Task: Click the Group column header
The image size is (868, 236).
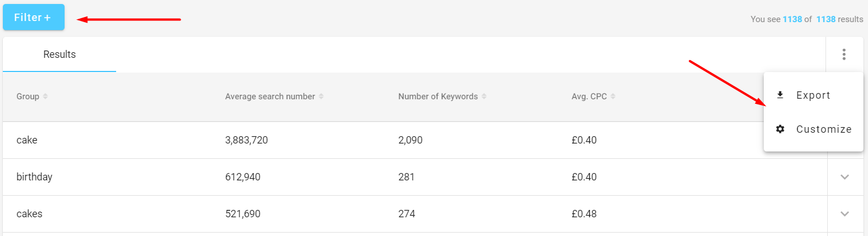Action: tap(28, 96)
